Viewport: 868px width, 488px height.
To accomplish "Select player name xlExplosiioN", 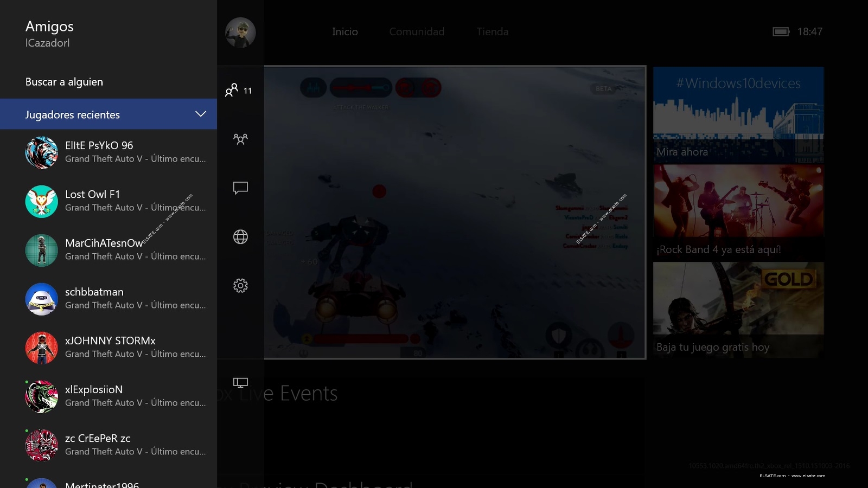I will coord(94,389).
